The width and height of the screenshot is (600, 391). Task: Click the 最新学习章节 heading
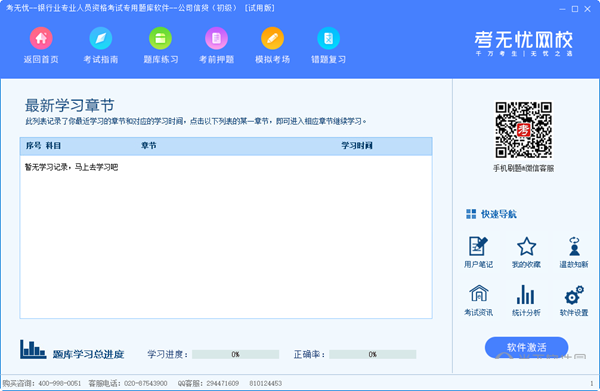click(70, 106)
